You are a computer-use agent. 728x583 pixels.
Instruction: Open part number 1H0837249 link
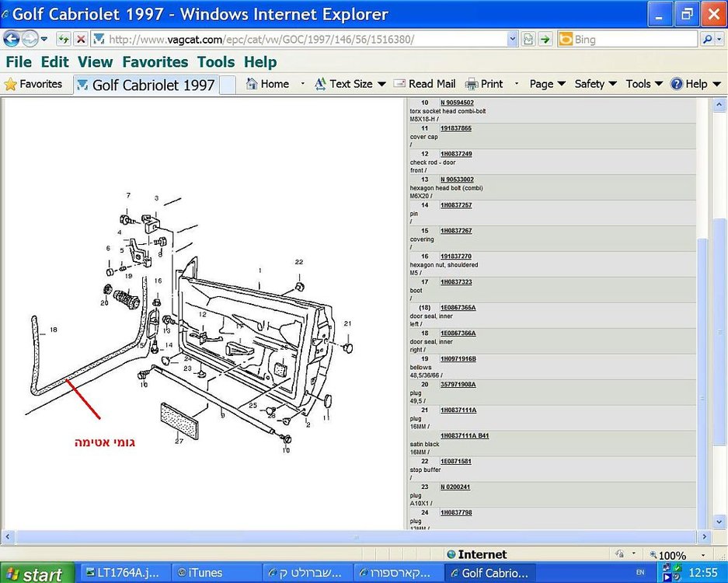[x=456, y=154]
